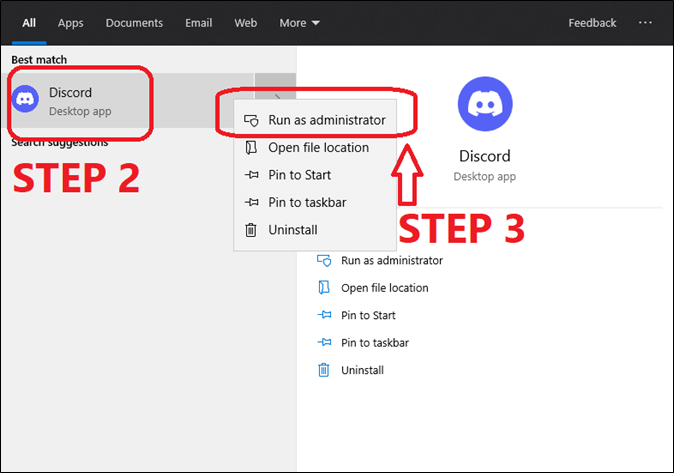The height and width of the screenshot is (473, 674).
Task: Click Pin to Start in preview pane
Action: pyautogui.click(x=368, y=316)
